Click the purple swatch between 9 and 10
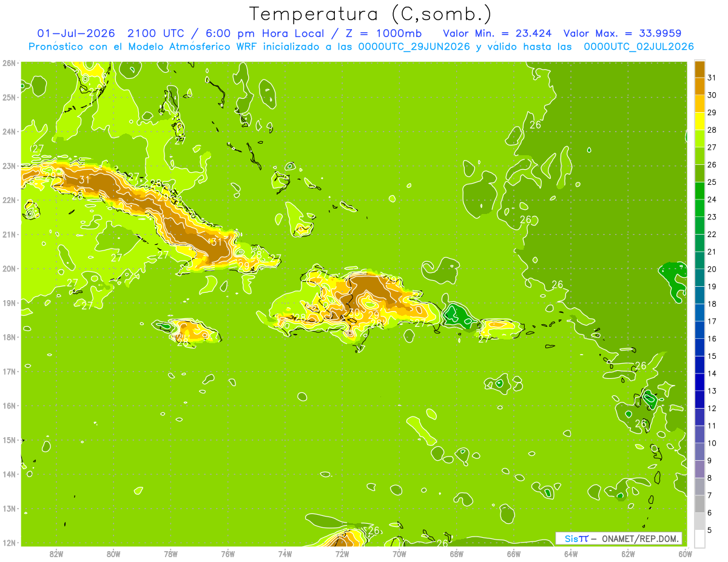This screenshot has height=562, width=728. coord(699,452)
